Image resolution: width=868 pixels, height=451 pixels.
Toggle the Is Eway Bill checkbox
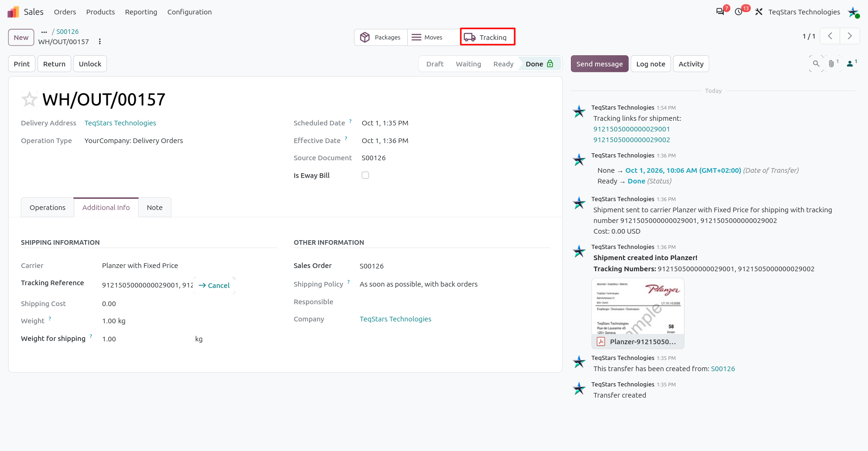pyautogui.click(x=365, y=175)
